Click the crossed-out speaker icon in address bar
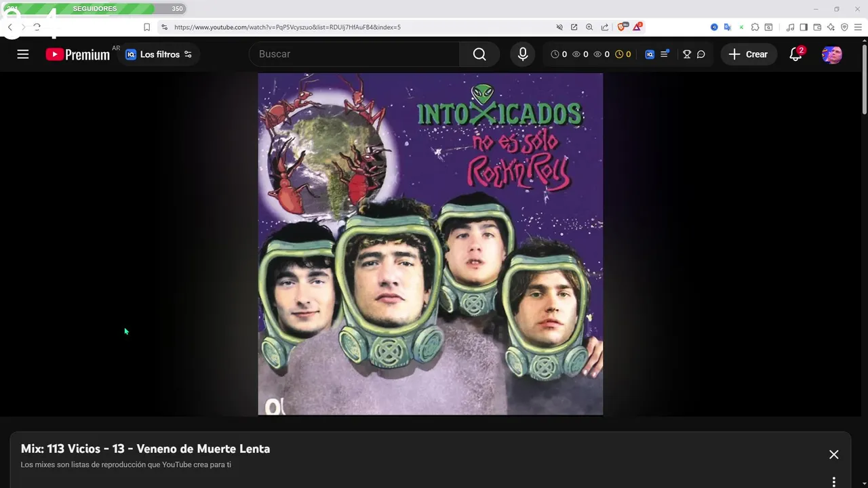The width and height of the screenshot is (868, 488). coord(559,27)
